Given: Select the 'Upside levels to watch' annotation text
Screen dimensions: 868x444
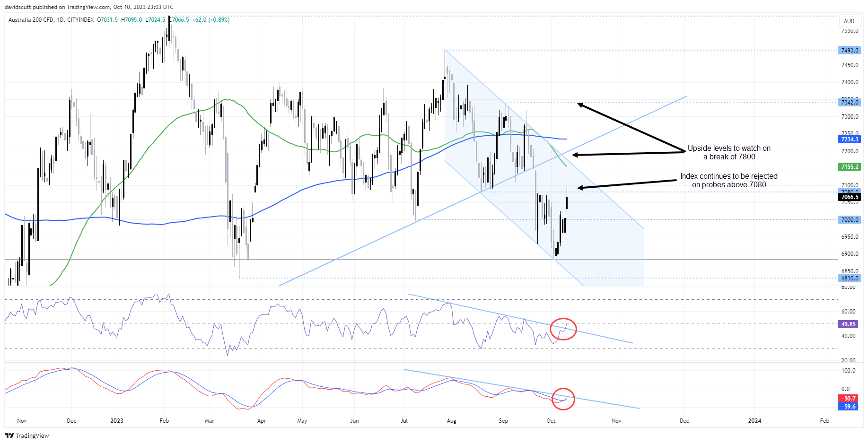Looking at the screenshot, I should (x=729, y=153).
